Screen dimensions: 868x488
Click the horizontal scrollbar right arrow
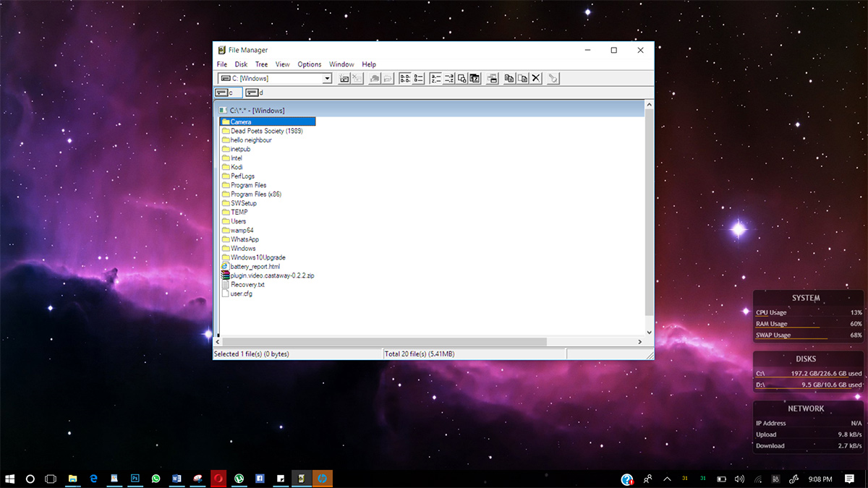tap(639, 341)
